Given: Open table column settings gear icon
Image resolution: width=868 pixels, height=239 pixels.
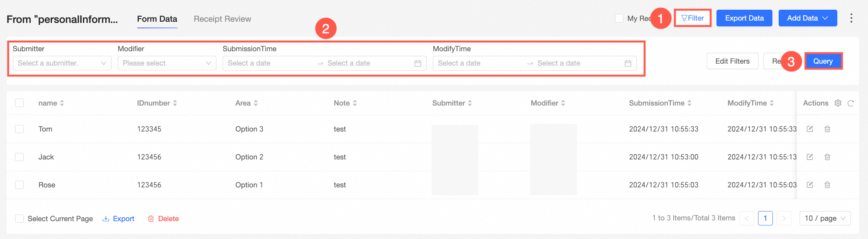Looking at the screenshot, I should click(x=838, y=103).
